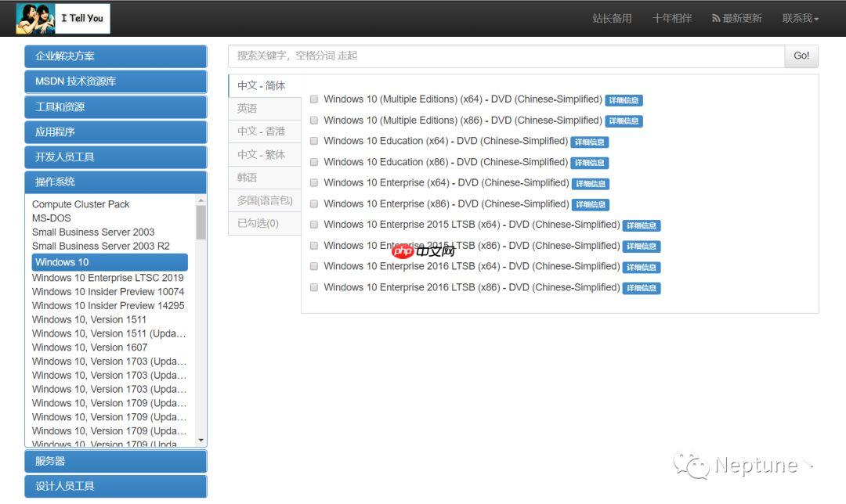The width and height of the screenshot is (846, 504).
Task: Expand the 应用程序 panel
Action: [115, 132]
